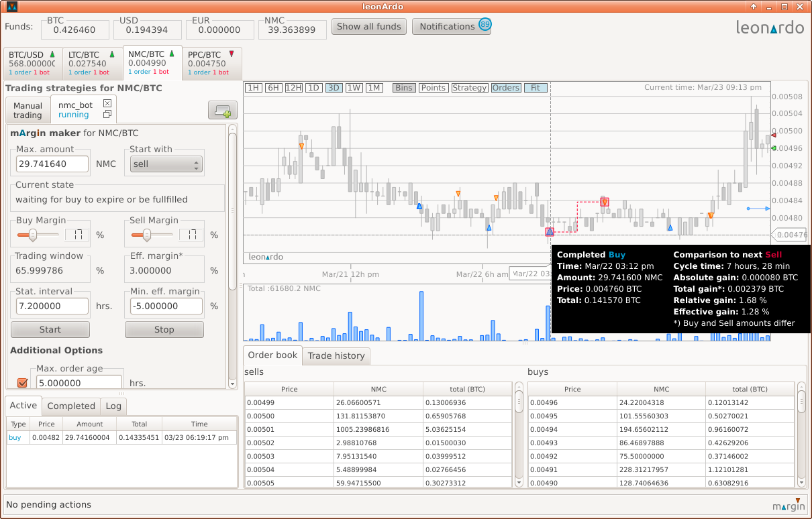The width and height of the screenshot is (812, 519).
Task: Select the Order book tab
Action: point(272,355)
